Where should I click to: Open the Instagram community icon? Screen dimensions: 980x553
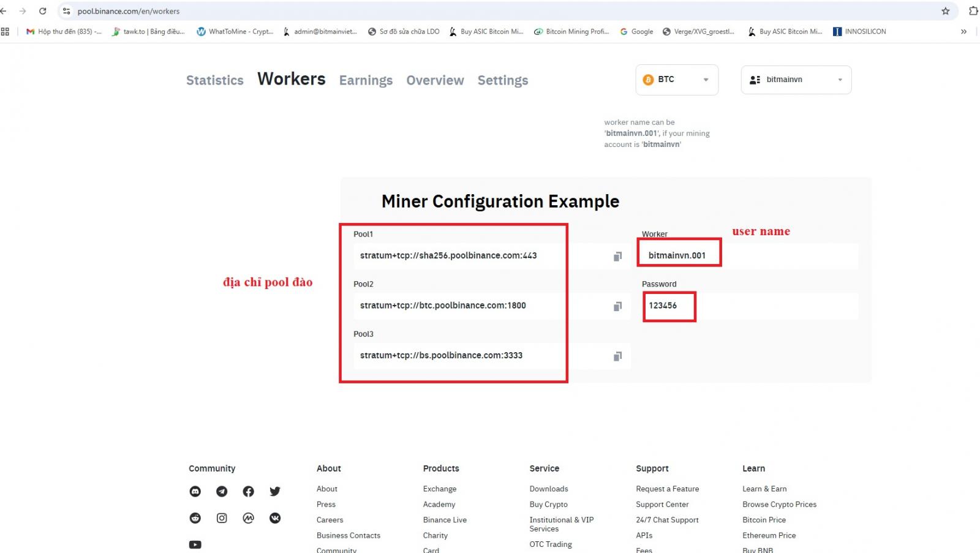click(x=222, y=518)
